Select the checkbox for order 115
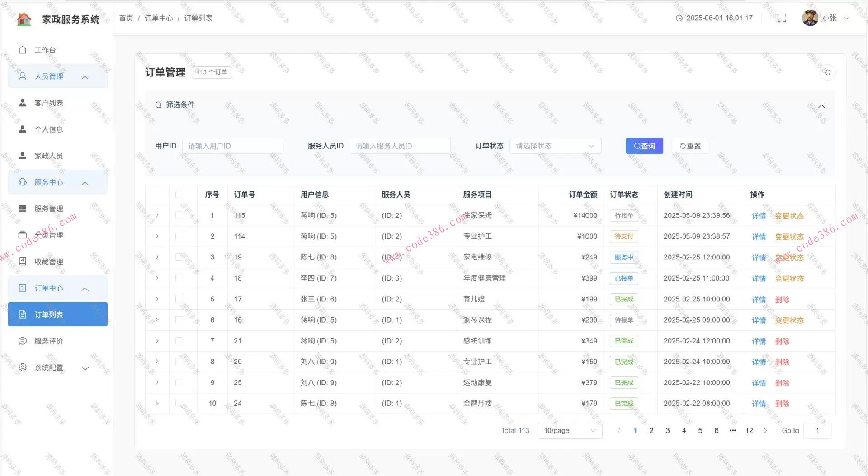This screenshot has width=868, height=476. [x=179, y=215]
